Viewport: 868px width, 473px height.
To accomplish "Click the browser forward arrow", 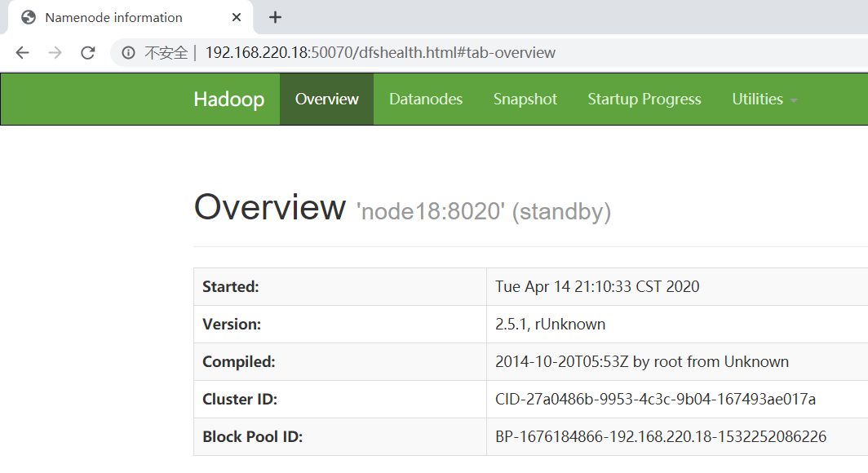I will click(x=55, y=52).
